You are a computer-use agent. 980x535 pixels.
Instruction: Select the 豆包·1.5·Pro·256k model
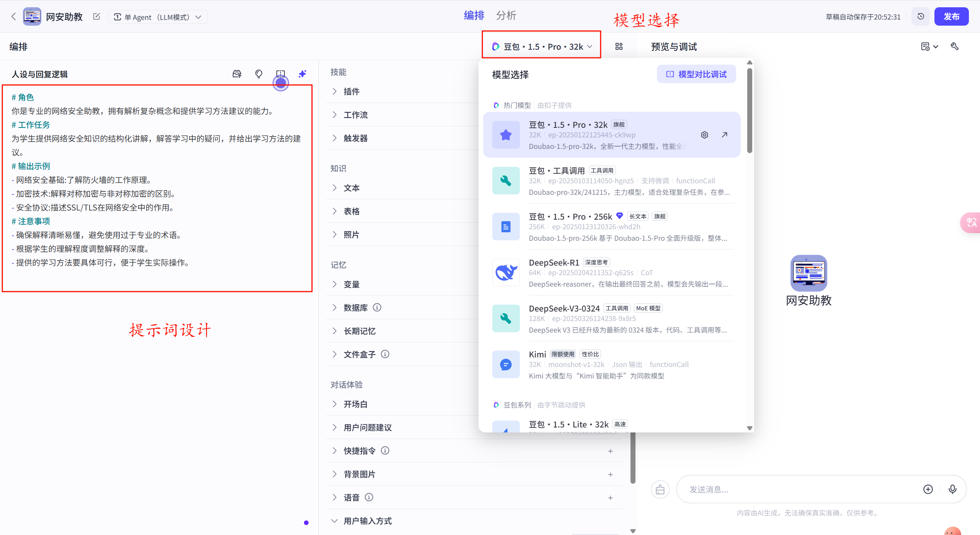click(612, 227)
